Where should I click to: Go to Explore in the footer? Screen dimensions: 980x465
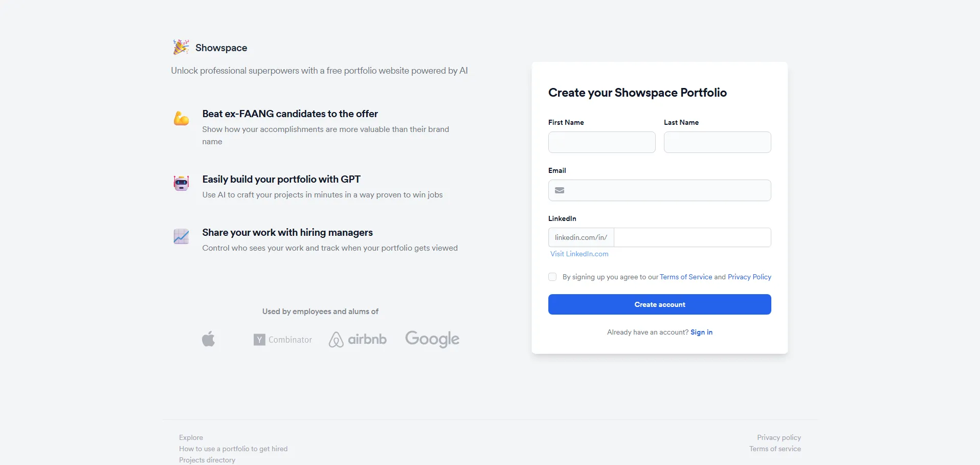tap(191, 437)
